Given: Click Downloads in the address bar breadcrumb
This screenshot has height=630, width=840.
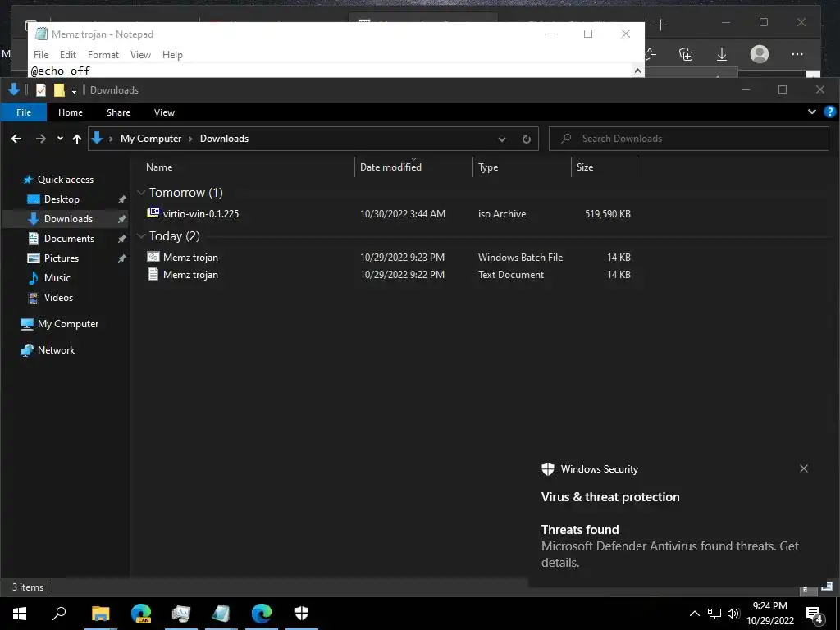Looking at the screenshot, I should [224, 138].
